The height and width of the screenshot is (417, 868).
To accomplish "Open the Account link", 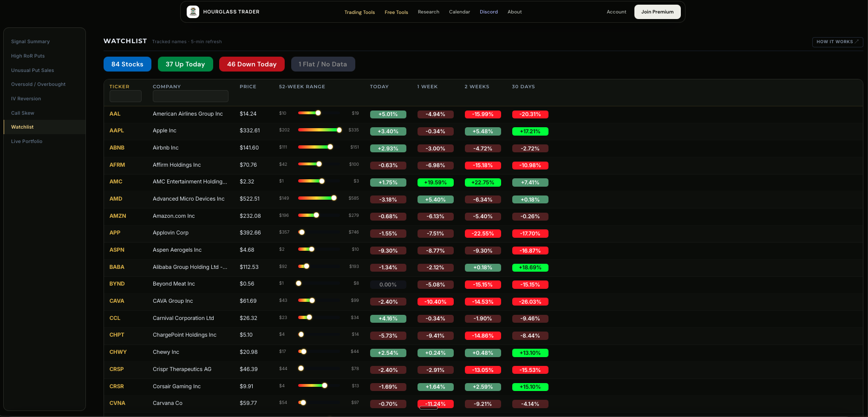I will (616, 12).
